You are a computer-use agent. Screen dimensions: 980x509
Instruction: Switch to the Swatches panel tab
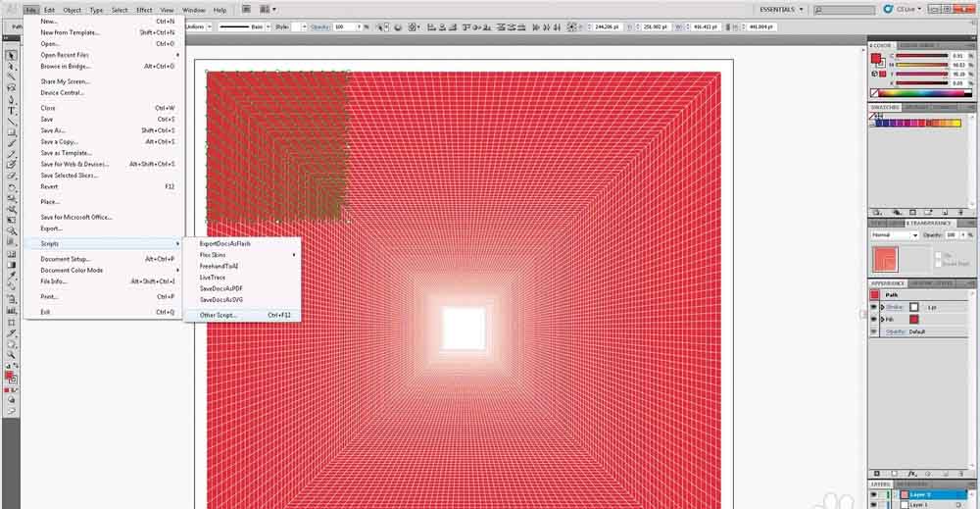pyautogui.click(x=884, y=108)
